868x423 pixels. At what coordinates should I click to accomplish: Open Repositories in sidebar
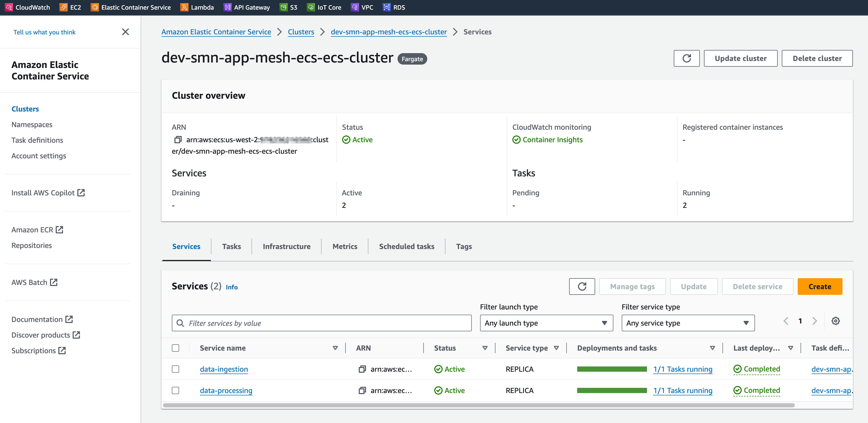coord(32,245)
